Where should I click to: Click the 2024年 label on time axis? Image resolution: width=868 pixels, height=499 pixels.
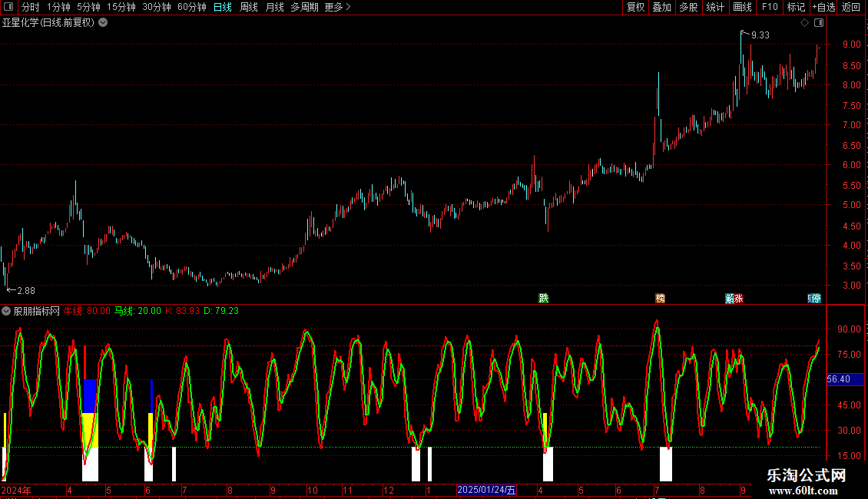16,490
